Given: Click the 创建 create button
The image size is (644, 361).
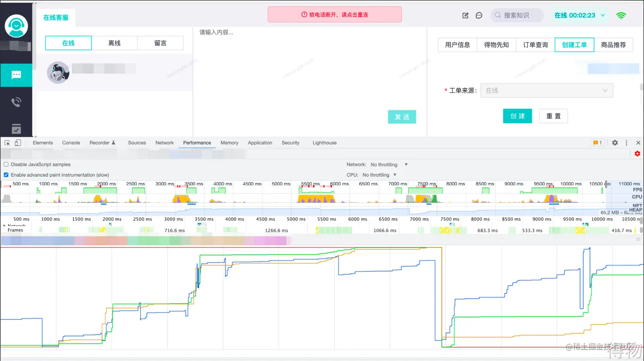Looking at the screenshot, I should tap(517, 116).
